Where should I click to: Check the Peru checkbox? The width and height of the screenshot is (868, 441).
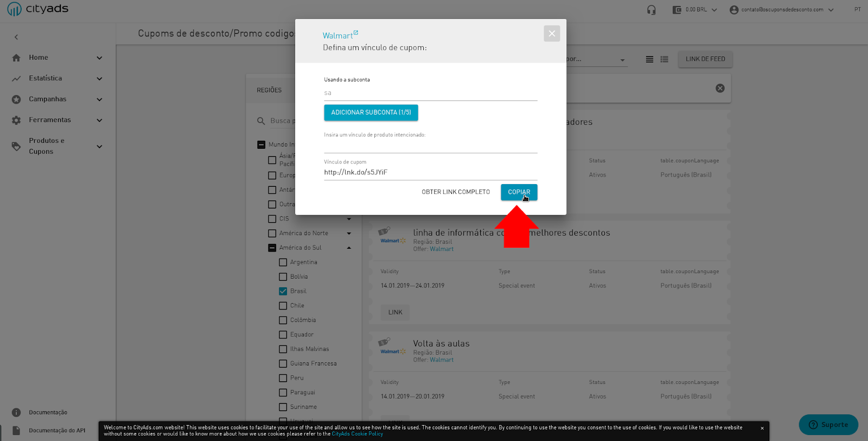pos(283,378)
